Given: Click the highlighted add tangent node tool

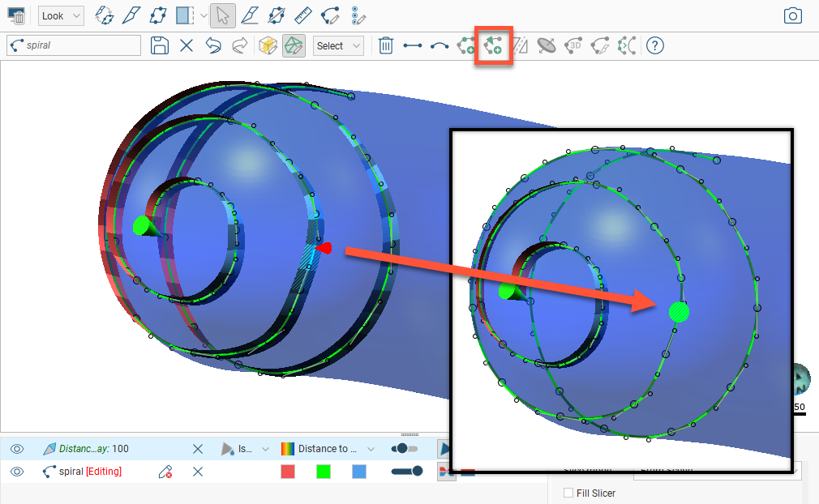Looking at the screenshot, I should point(493,46).
